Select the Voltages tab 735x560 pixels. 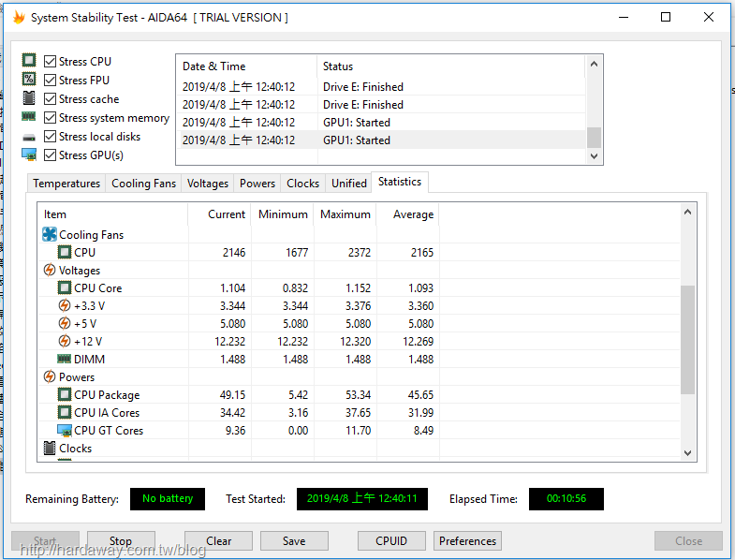tap(208, 184)
